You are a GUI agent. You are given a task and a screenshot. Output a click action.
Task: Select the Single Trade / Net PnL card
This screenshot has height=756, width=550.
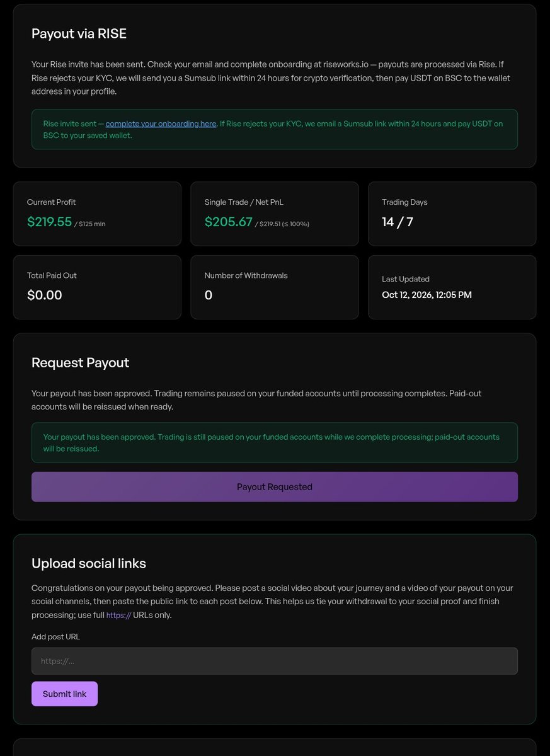pos(275,214)
